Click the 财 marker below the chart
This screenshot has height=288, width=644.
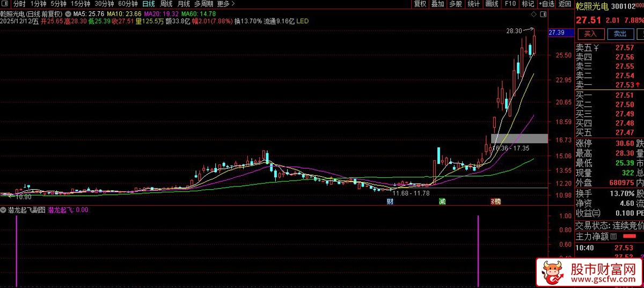(390, 201)
